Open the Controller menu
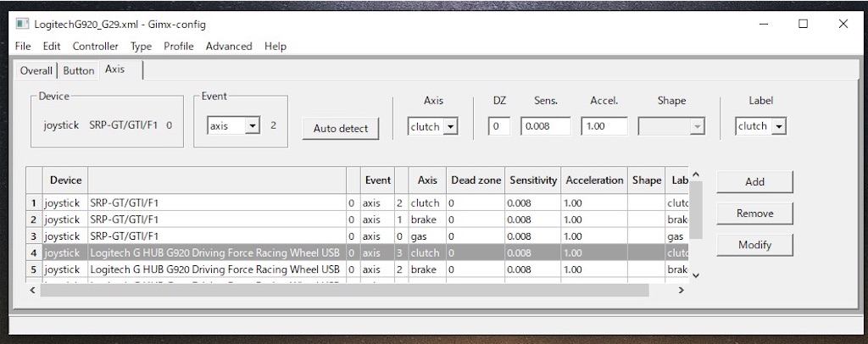The height and width of the screenshot is (344, 868). [95, 47]
